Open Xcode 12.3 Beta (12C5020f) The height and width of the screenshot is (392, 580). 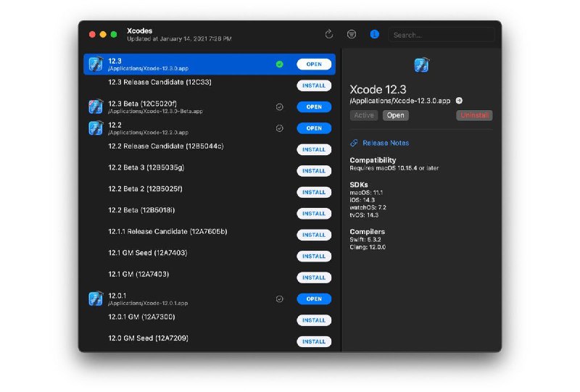[x=314, y=107]
